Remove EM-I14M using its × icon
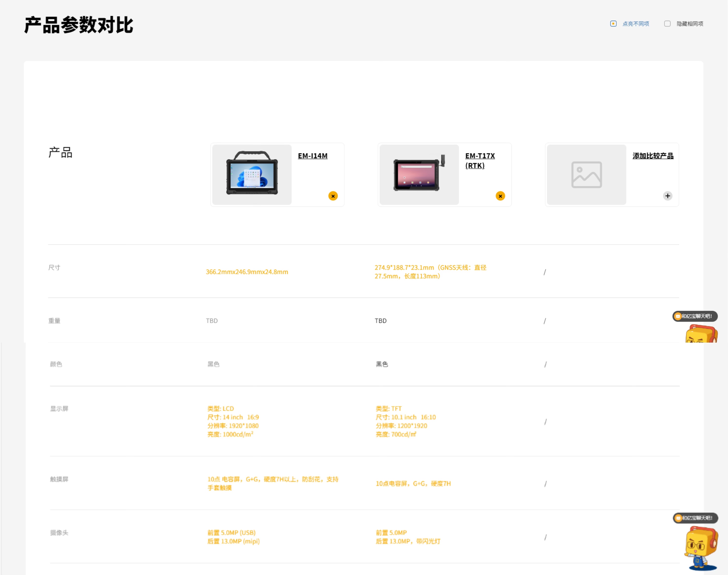 point(333,196)
